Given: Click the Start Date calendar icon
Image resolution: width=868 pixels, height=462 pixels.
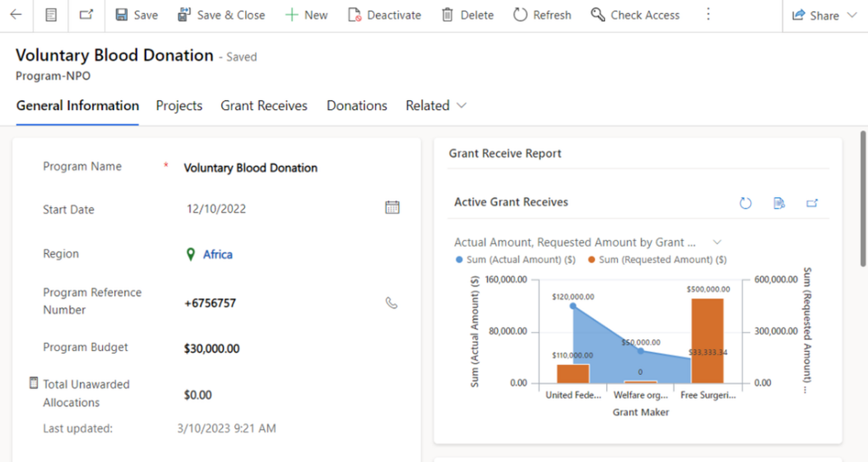Looking at the screenshot, I should pos(392,207).
